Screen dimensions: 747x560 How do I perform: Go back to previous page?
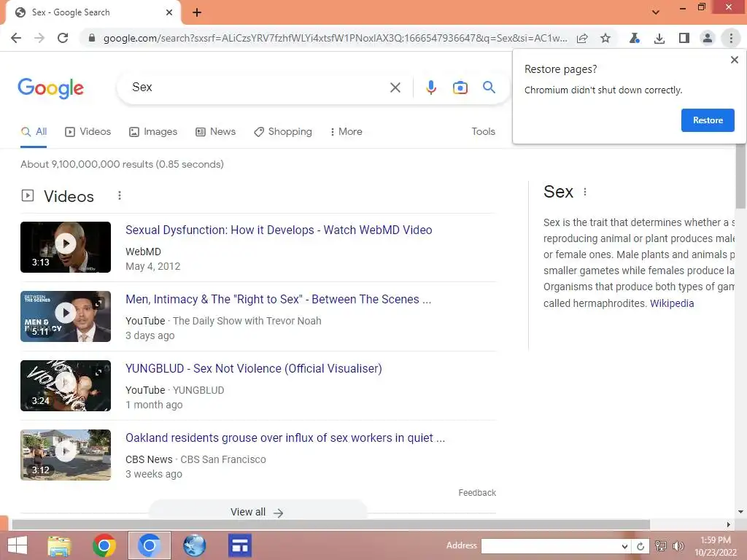click(16, 38)
